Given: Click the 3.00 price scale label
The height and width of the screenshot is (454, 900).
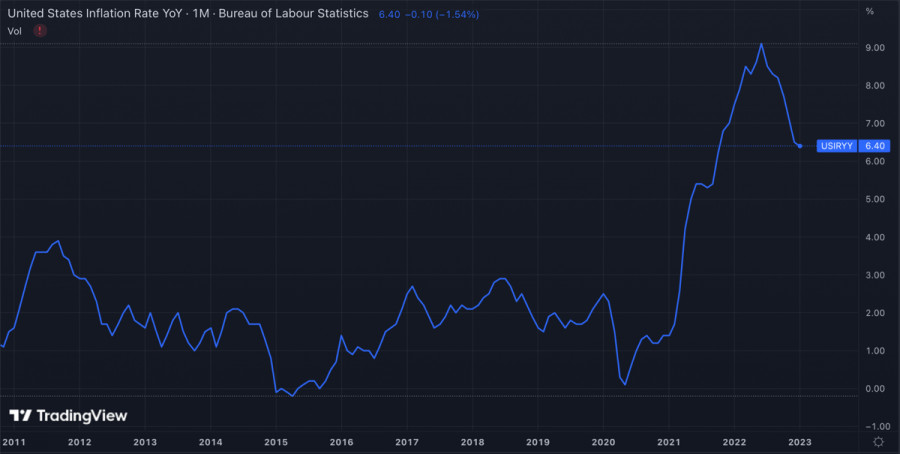Looking at the screenshot, I should pyautogui.click(x=874, y=275).
